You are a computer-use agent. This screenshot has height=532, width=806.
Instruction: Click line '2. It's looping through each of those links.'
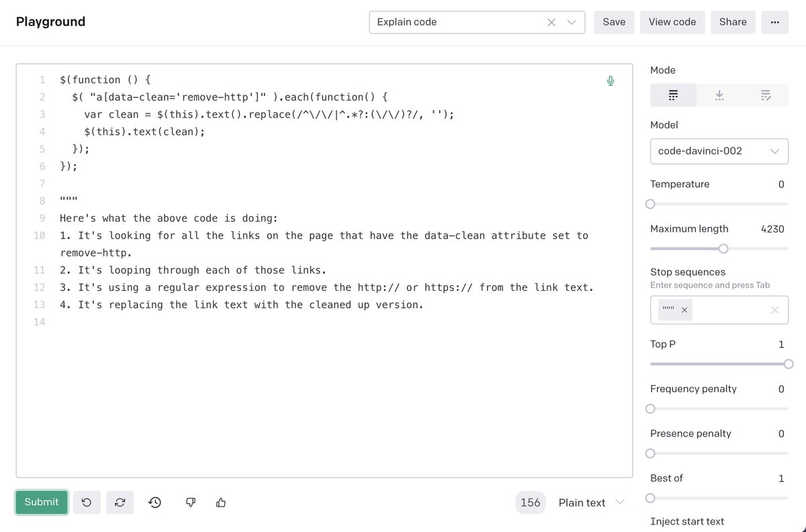click(193, 270)
